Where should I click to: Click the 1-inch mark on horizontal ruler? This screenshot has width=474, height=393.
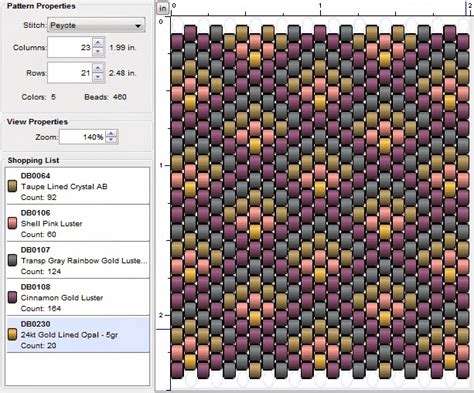coord(320,9)
